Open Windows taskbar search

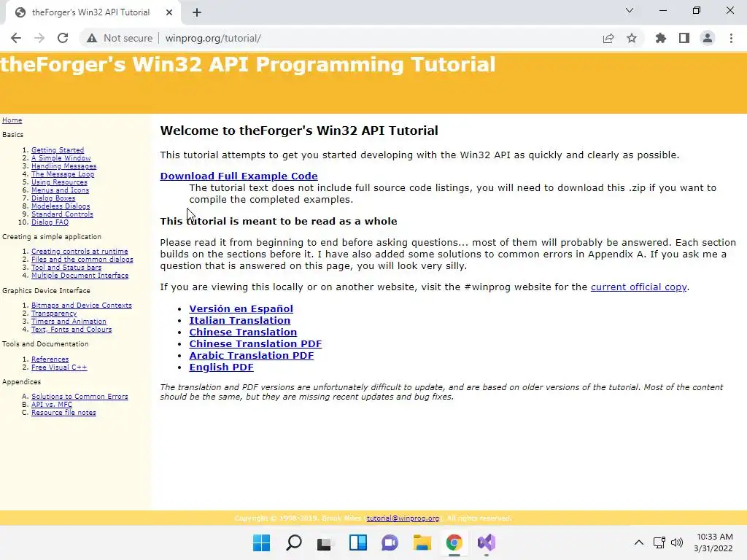(x=293, y=542)
